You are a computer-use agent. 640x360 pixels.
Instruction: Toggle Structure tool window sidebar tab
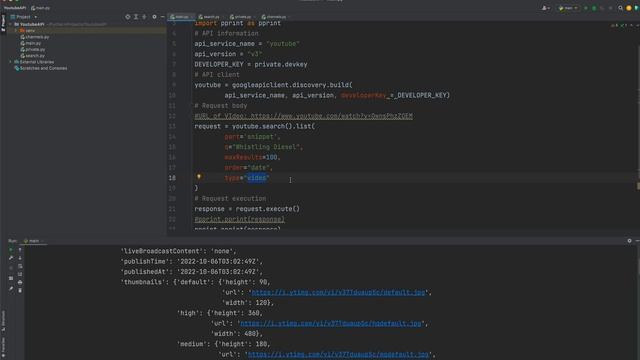pyautogui.click(x=3, y=321)
